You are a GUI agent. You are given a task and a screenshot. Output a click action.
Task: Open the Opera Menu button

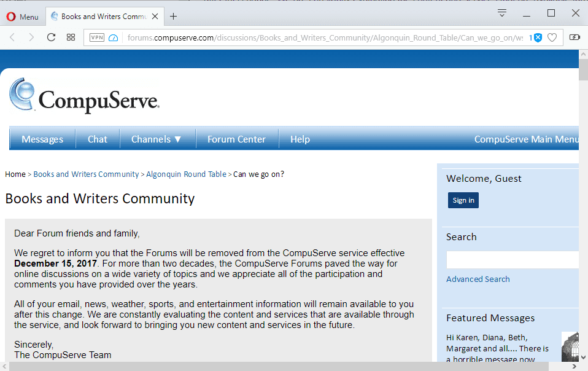point(22,17)
